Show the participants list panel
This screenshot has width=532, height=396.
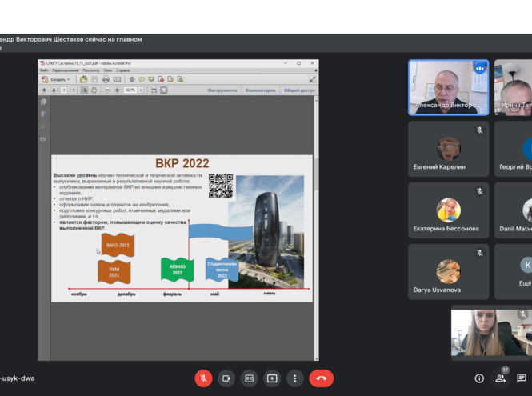(501, 378)
